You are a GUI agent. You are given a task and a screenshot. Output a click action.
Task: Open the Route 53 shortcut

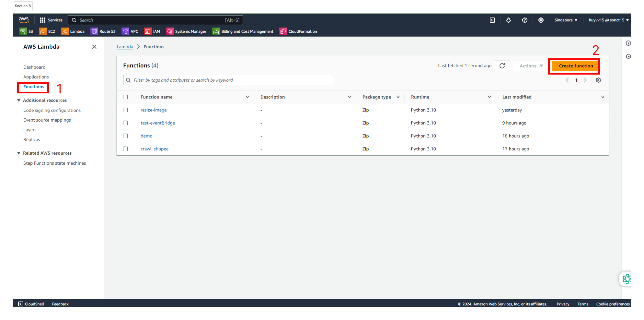pyautogui.click(x=103, y=31)
